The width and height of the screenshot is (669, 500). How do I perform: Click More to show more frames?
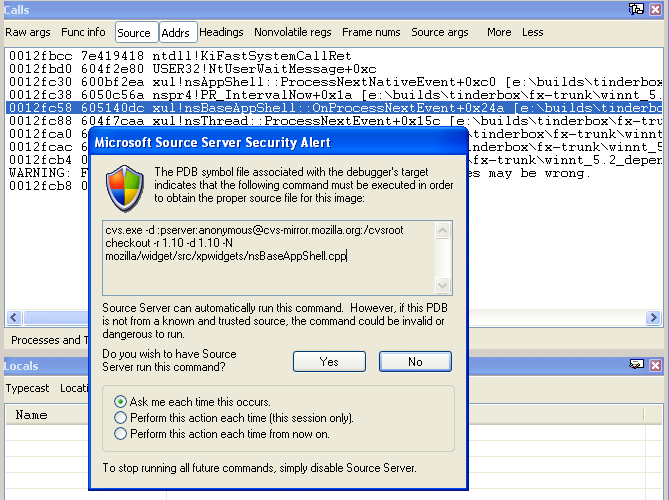pos(498,33)
